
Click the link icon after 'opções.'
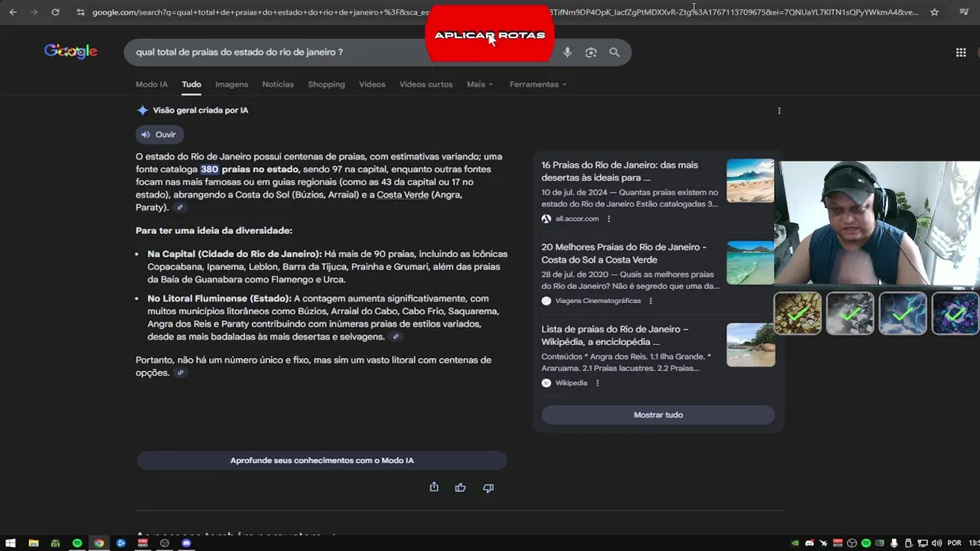click(180, 373)
